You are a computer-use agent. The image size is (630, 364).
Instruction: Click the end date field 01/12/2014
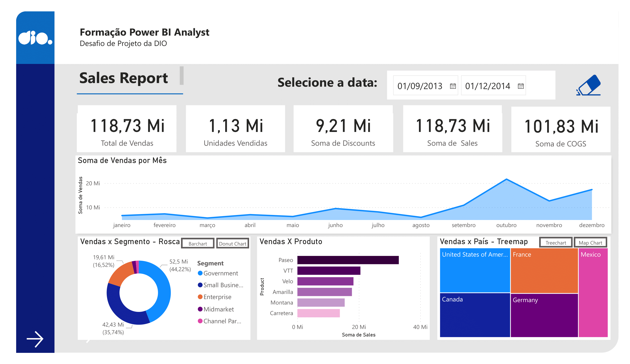[487, 86]
